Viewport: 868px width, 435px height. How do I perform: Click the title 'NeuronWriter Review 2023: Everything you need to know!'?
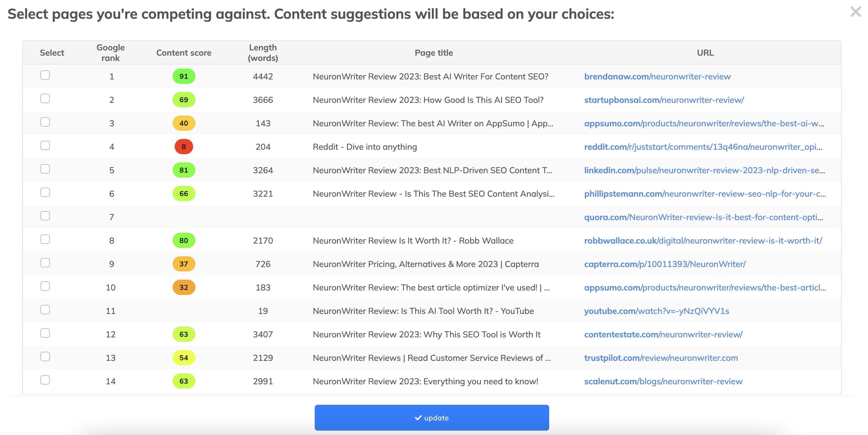(425, 381)
